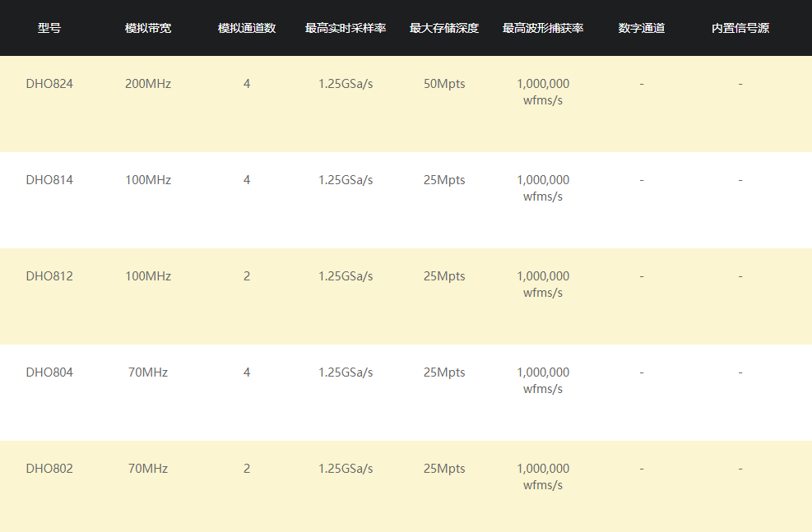Image resolution: width=812 pixels, height=532 pixels.
Task: Click the channel count 2 for DHO802
Action: point(247,469)
